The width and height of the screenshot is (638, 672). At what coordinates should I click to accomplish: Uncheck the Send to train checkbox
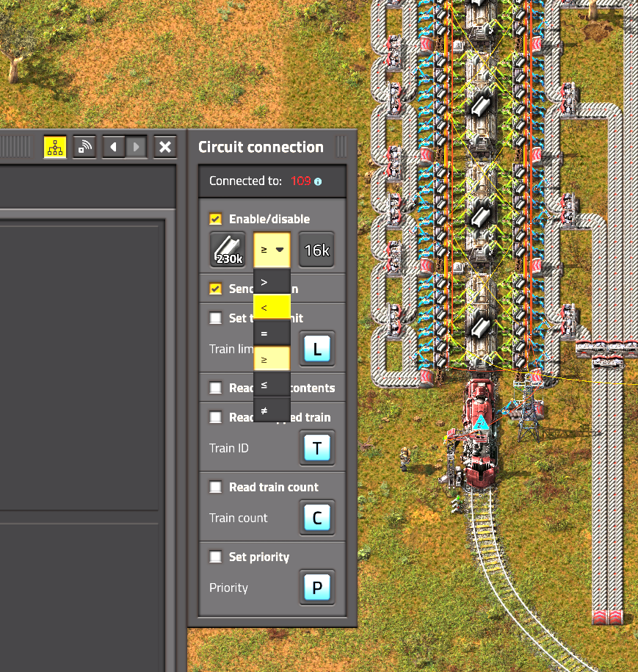coord(216,289)
